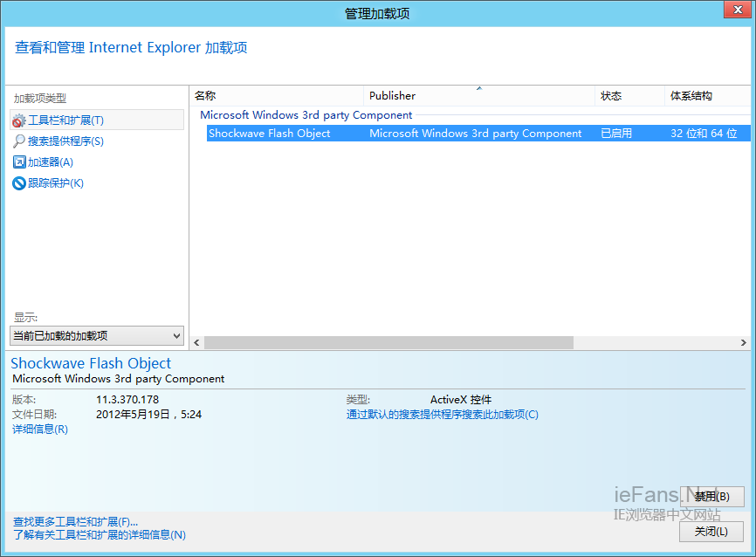This screenshot has width=756, height=557.
Task: Click the Accelerators arrow icon
Action: [19, 162]
